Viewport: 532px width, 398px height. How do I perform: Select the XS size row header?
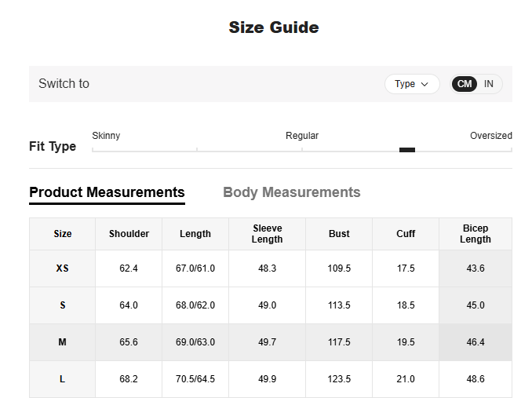coord(63,268)
